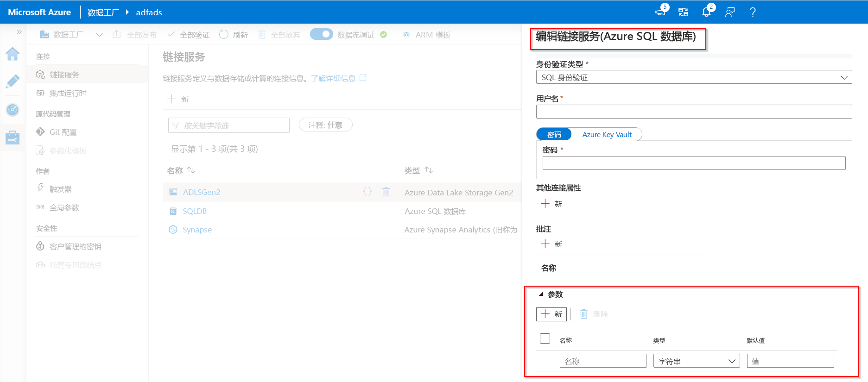
Task: Open the 身份验证类型 dropdown
Action: [694, 77]
